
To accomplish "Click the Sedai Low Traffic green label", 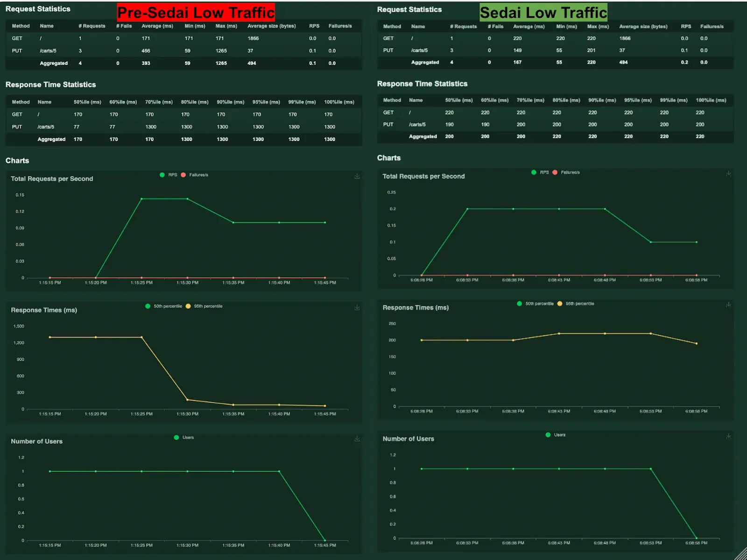I will 543,12.
